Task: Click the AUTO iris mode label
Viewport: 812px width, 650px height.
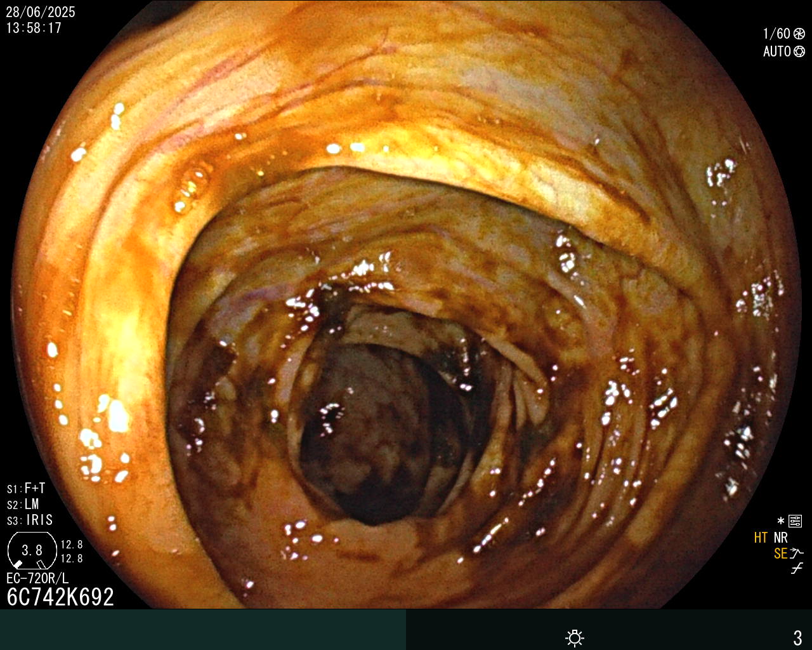Action: tap(776, 51)
